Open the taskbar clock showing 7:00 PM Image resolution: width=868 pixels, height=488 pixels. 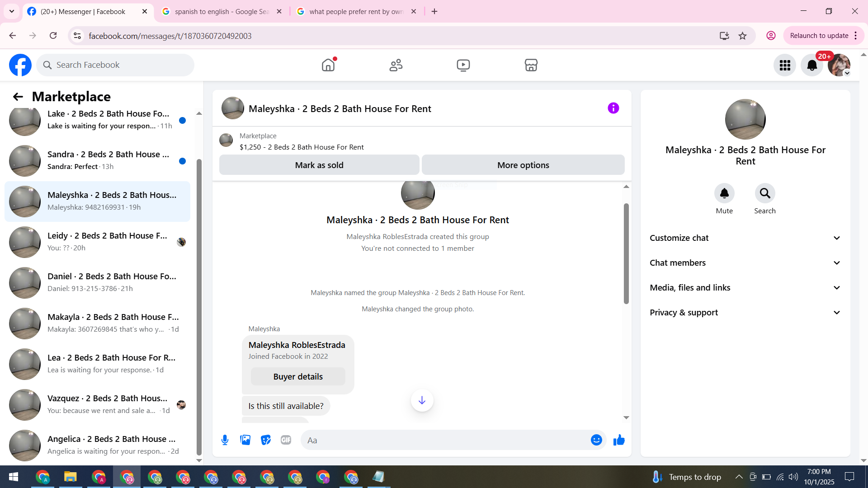819,477
